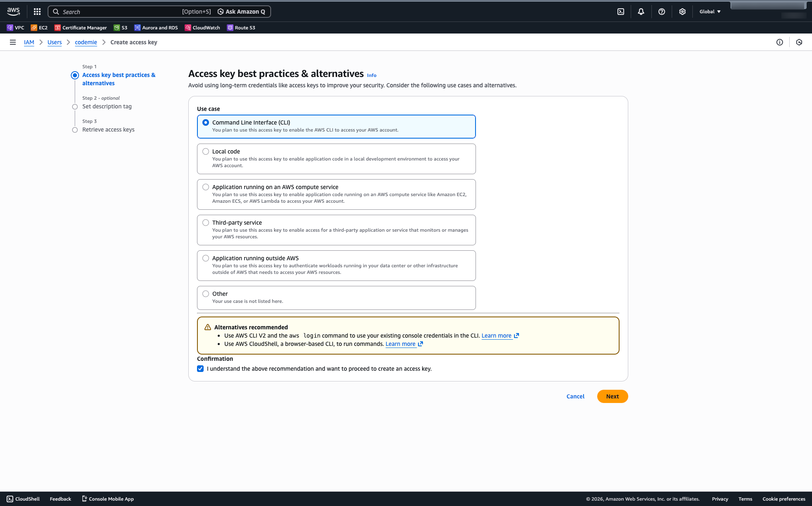The image size is (812, 506).
Task: Select the Third-party service use case
Action: tap(206, 223)
